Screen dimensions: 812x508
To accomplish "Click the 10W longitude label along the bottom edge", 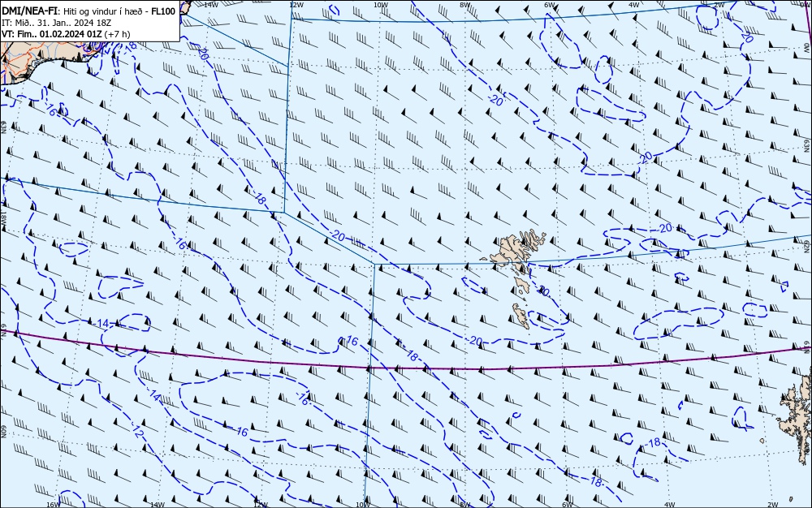I will (x=364, y=505).
